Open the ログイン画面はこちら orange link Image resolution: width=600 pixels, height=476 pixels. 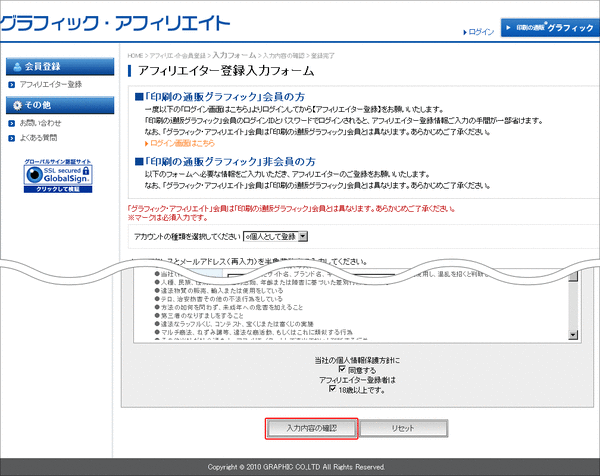coord(180,143)
